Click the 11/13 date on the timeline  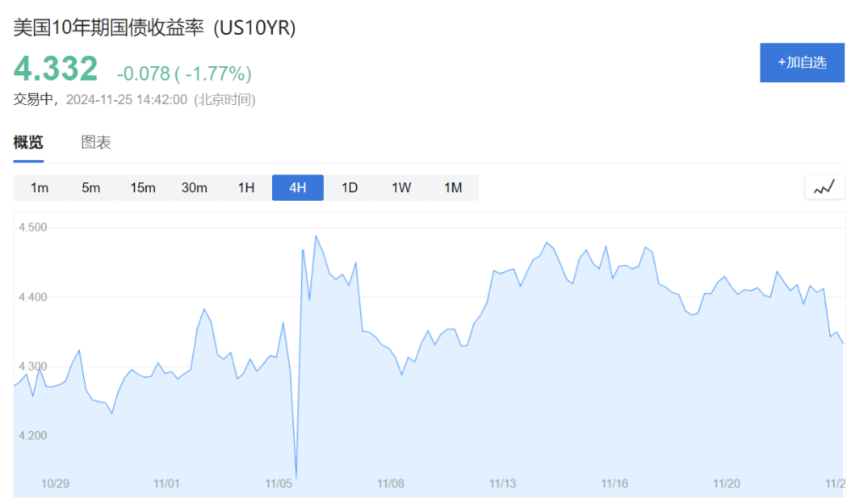click(503, 484)
